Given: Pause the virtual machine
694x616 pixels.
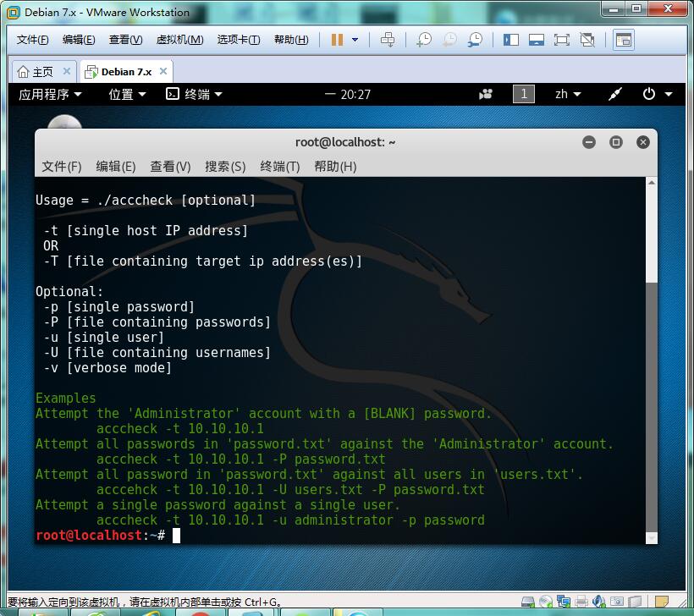Looking at the screenshot, I should (337, 40).
